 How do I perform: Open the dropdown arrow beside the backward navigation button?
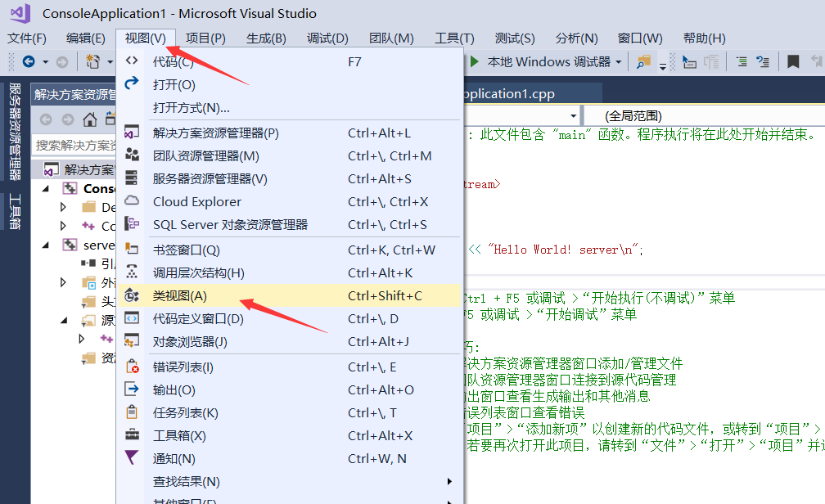coord(45,62)
